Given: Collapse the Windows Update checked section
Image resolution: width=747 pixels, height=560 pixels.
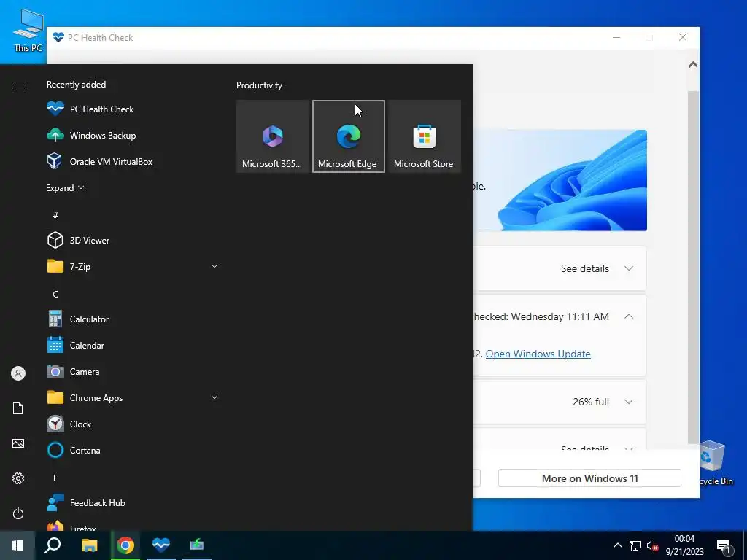Looking at the screenshot, I should [x=629, y=316].
